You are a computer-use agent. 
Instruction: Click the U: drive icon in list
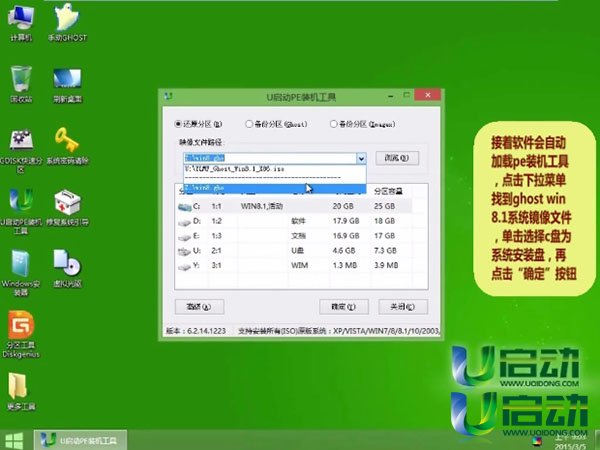pos(184,251)
